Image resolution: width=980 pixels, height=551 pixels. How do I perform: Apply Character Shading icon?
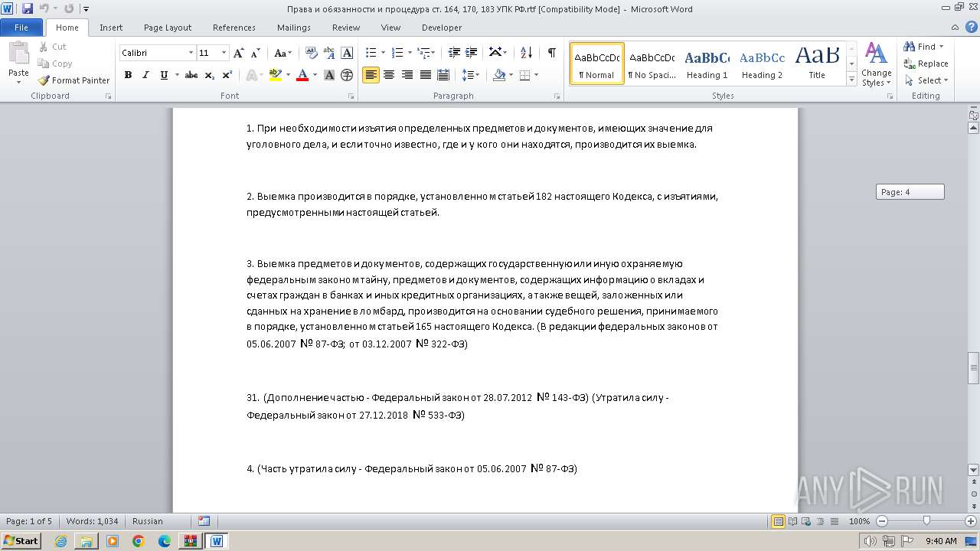tap(329, 75)
